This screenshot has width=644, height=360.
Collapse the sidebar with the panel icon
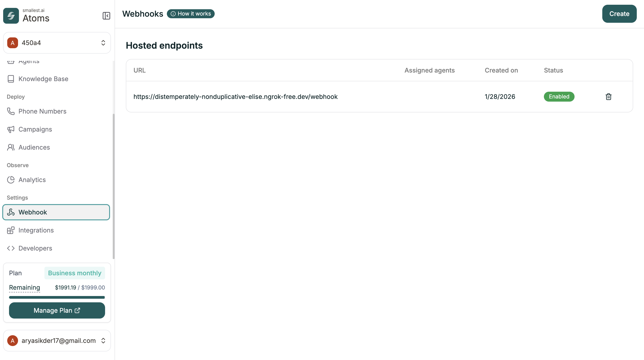(x=106, y=16)
